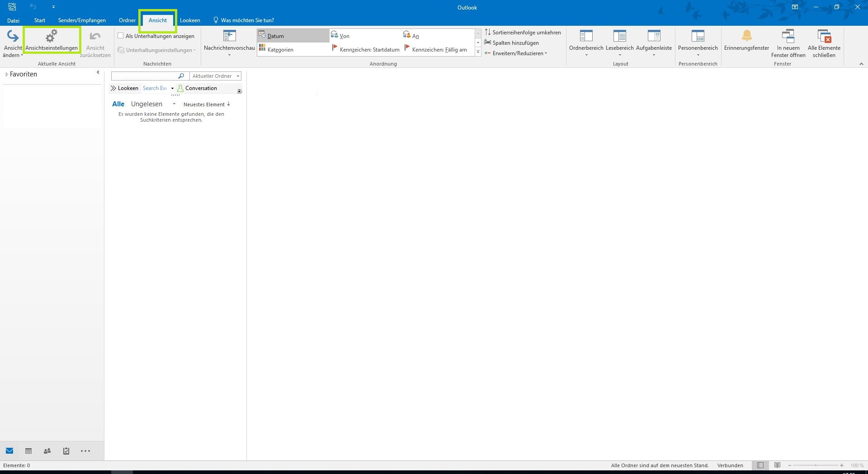Collapse the ribbon with chevron
The height and width of the screenshot is (474, 868).
(x=861, y=64)
